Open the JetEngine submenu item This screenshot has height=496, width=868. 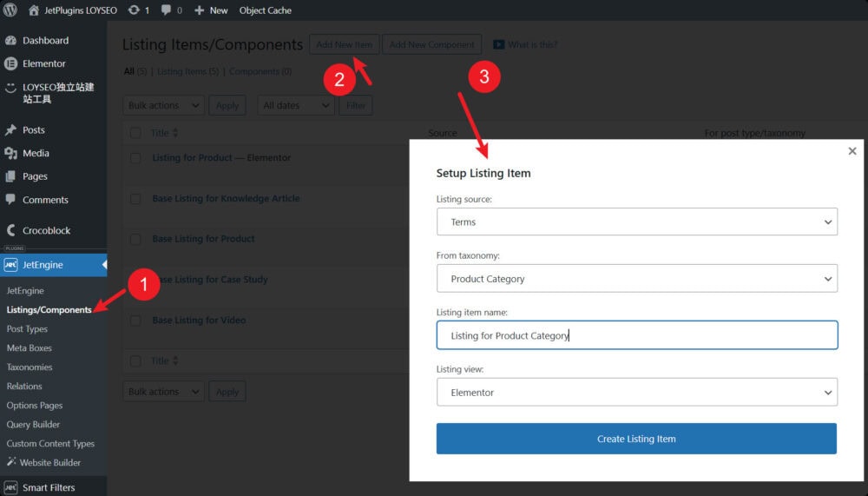coord(25,290)
